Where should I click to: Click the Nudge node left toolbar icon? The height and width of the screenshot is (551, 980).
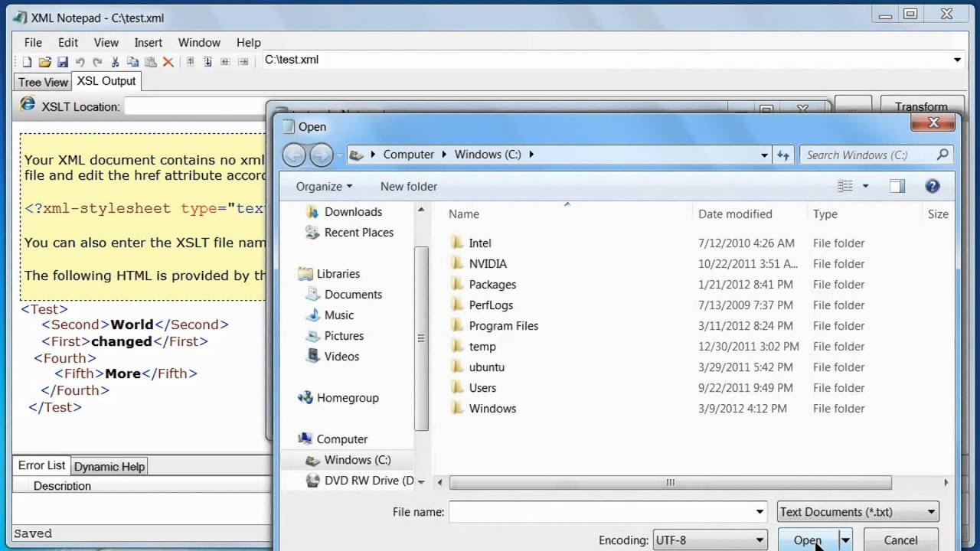pos(225,62)
